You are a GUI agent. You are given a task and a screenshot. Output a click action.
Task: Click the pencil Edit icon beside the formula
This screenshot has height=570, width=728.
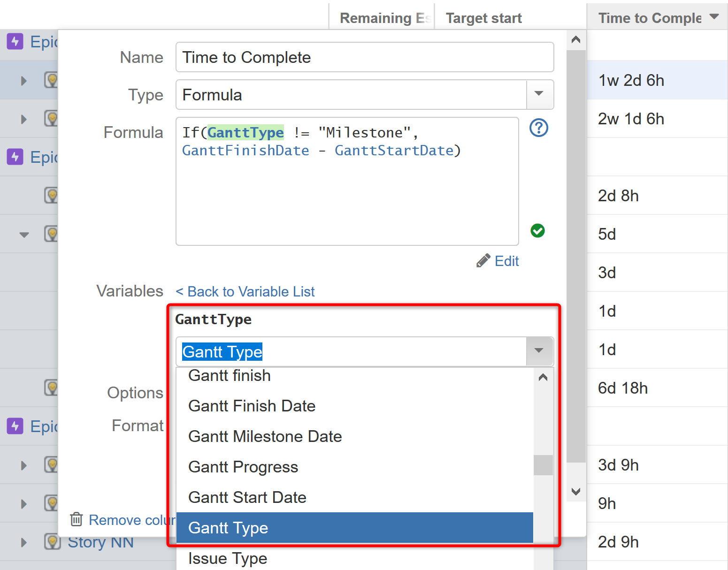click(483, 261)
